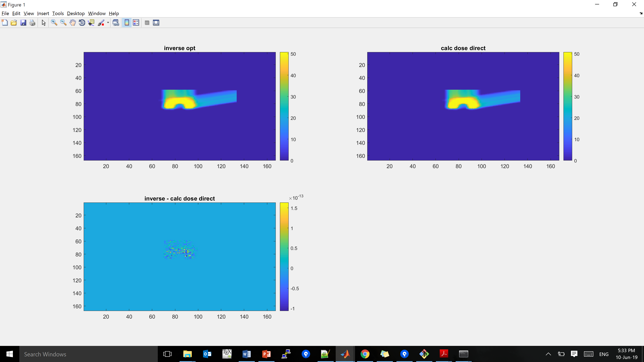The image size is (644, 362).
Task: Print the figure
Action: (x=32, y=23)
